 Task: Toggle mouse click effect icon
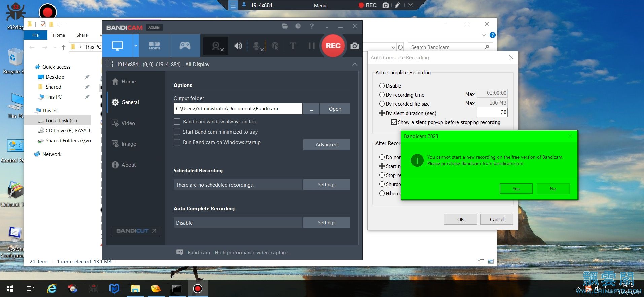(x=275, y=46)
